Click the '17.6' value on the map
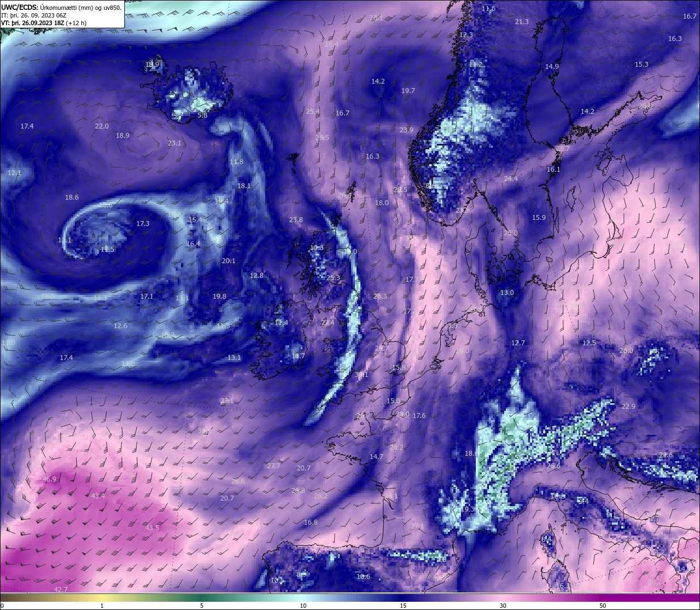Screen dimensions: 700x610 (419, 416)
